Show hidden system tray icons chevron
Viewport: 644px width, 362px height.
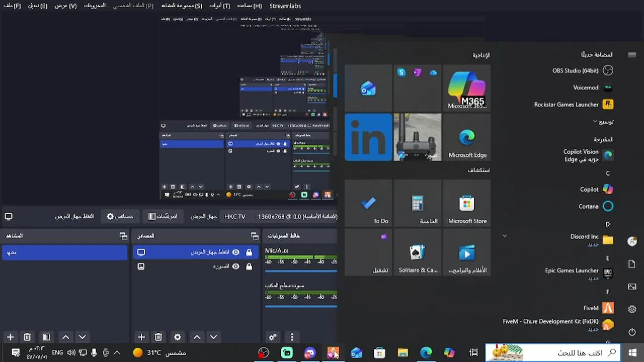point(117,352)
